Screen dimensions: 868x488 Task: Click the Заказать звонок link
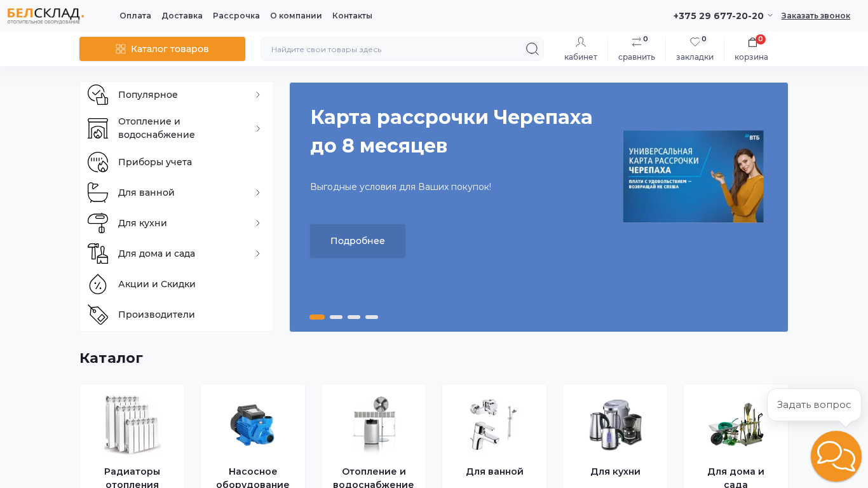click(x=816, y=15)
